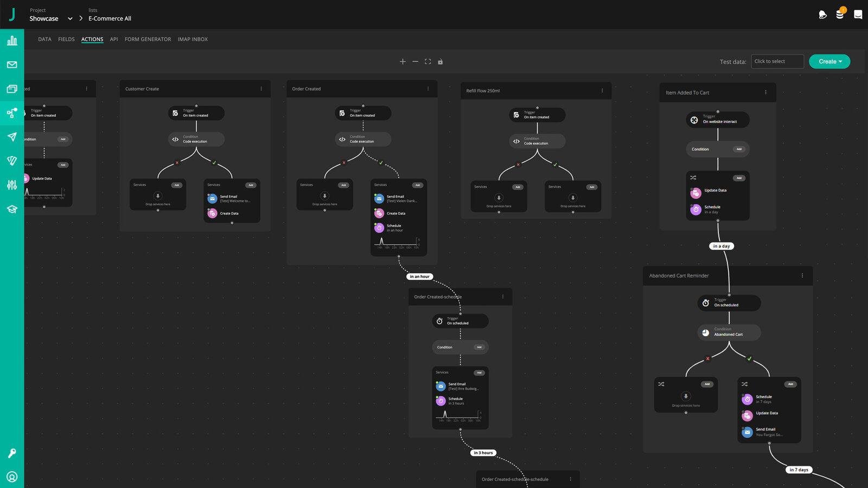Zoom in using the plus icon on canvas toolbar

[x=403, y=61]
